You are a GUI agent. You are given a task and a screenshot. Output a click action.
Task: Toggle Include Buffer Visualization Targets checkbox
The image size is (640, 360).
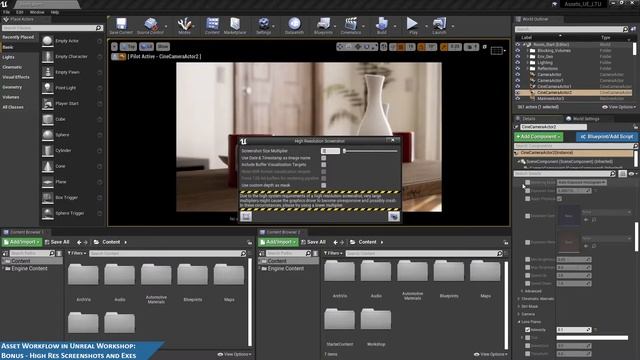324,164
